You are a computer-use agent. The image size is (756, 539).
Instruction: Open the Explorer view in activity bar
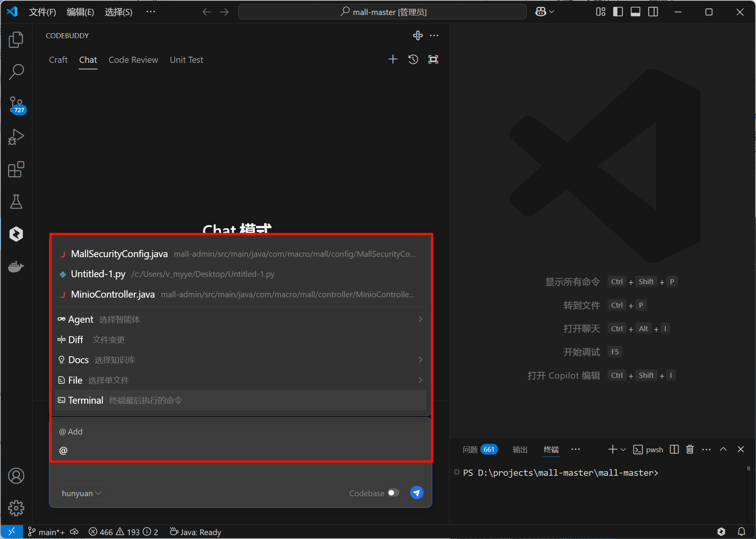tap(16, 40)
